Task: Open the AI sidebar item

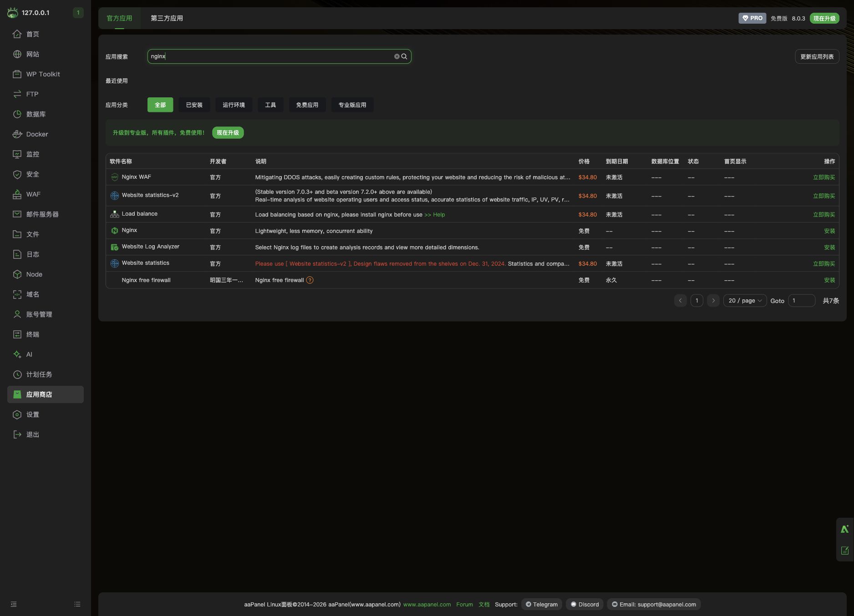Action: tap(45, 354)
